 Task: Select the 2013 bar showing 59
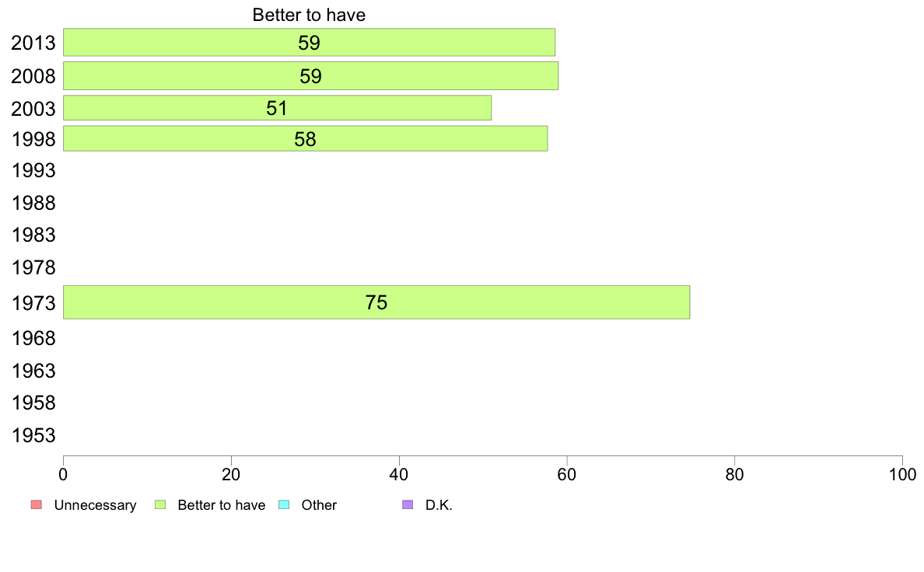click(x=309, y=43)
